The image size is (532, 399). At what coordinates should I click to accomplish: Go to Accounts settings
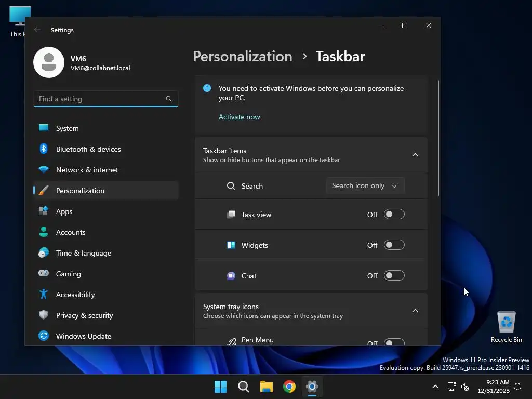106,232
